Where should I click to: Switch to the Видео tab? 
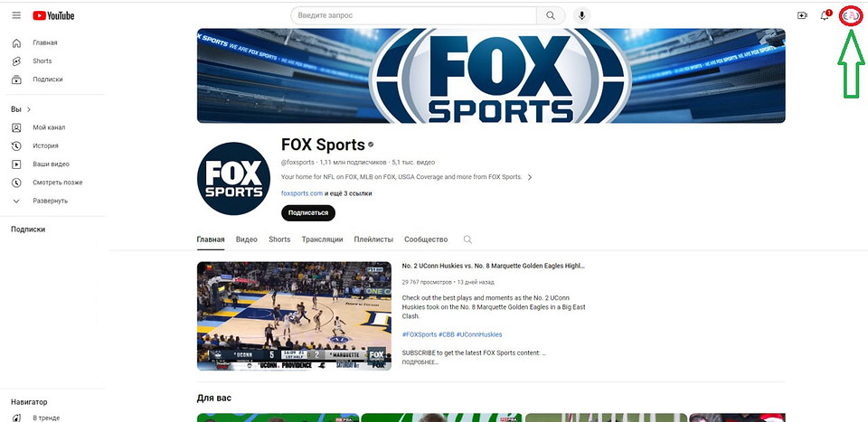pyautogui.click(x=246, y=239)
